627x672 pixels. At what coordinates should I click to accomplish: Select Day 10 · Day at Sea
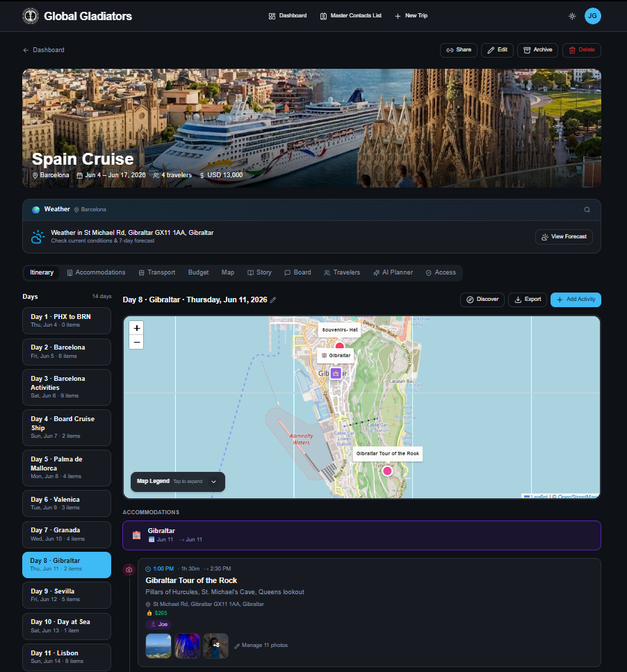(x=67, y=626)
